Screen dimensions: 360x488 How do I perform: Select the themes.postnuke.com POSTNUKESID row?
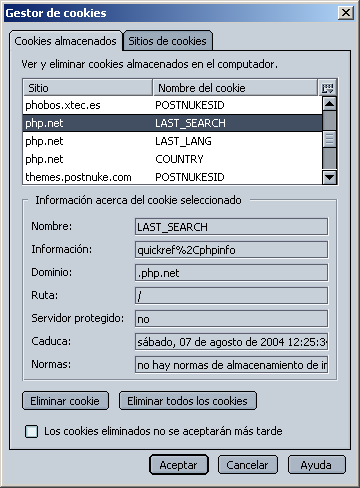173,177
